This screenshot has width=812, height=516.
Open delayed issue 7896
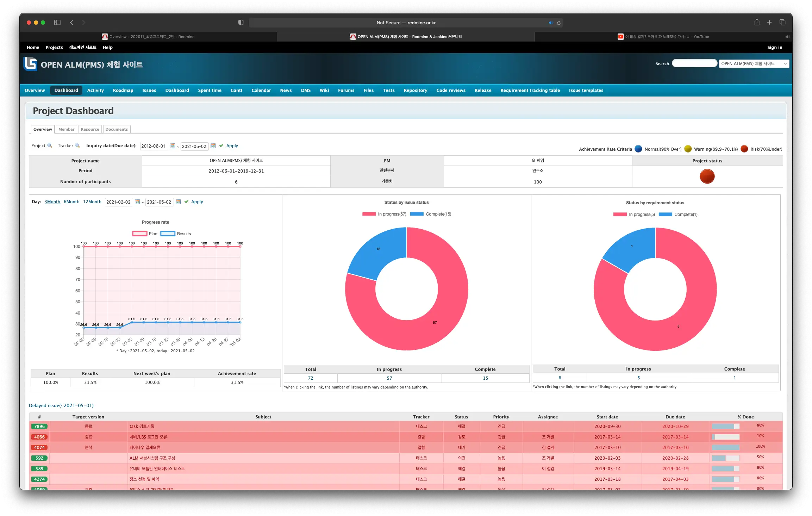click(39, 427)
